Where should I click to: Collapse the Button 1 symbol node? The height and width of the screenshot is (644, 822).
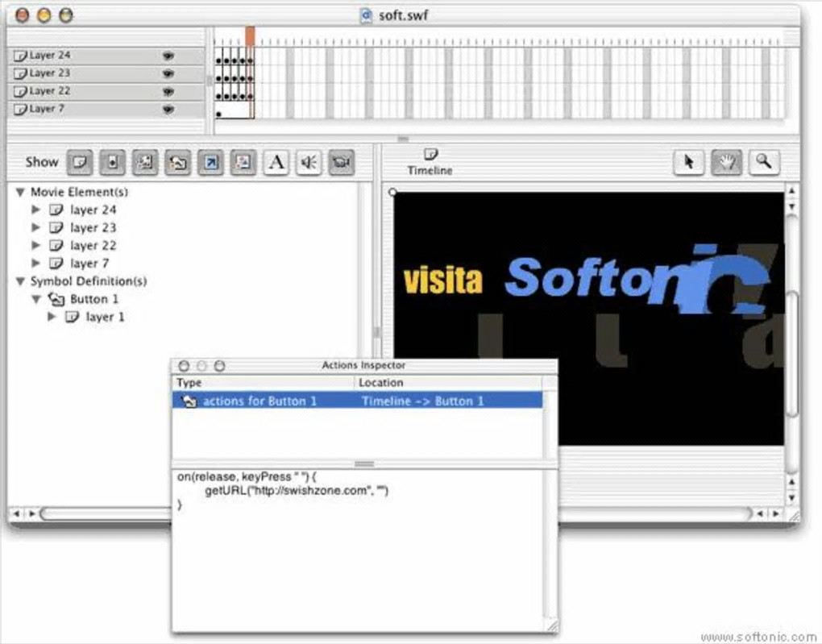pos(36,299)
